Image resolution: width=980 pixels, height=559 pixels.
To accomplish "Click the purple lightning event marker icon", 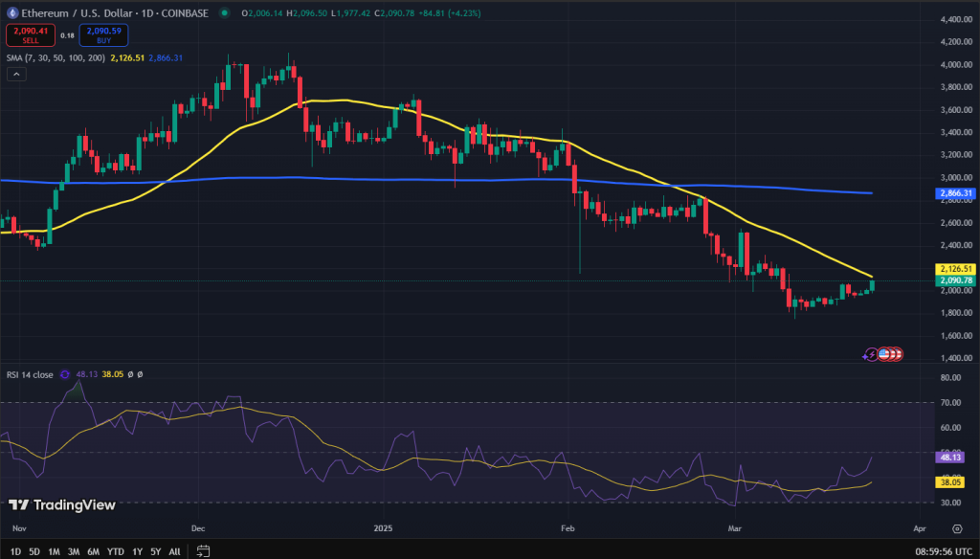I will coord(870,354).
